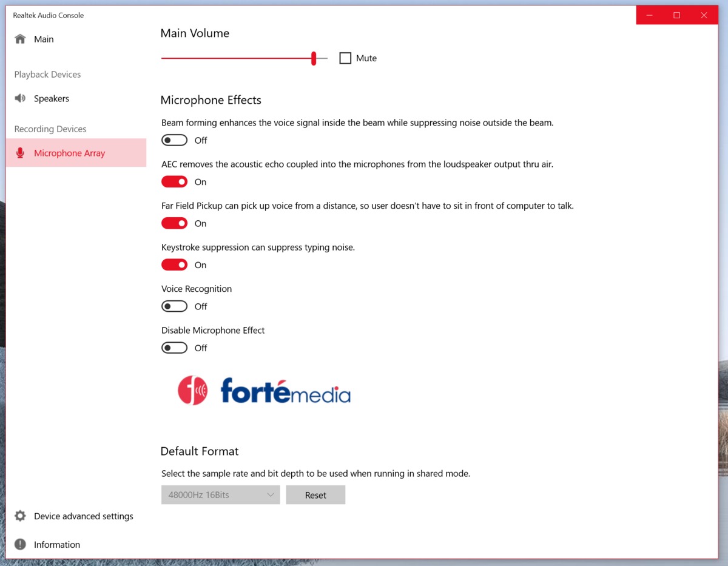Check the Mute checkbox

[345, 58]
